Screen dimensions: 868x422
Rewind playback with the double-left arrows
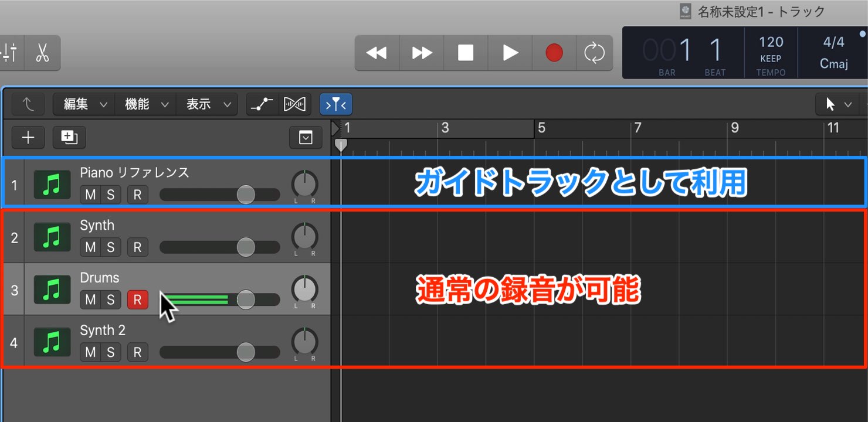[x=377, y=53]
